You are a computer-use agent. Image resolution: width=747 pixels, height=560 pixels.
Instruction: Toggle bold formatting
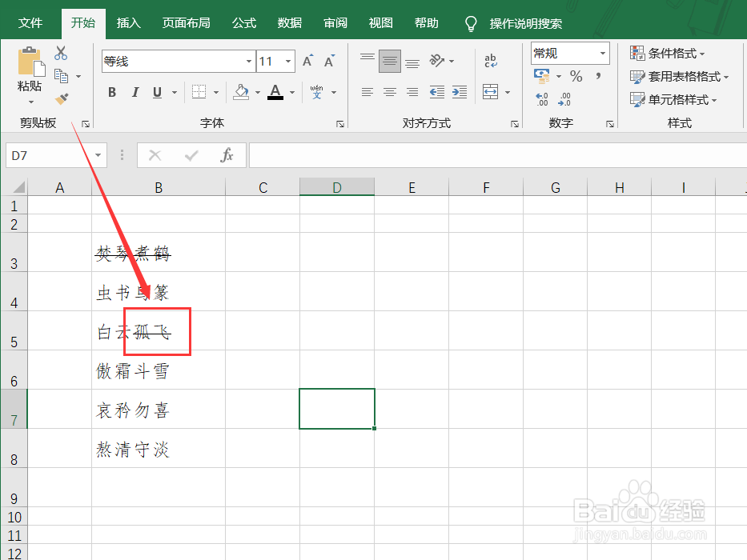(112, 92)
